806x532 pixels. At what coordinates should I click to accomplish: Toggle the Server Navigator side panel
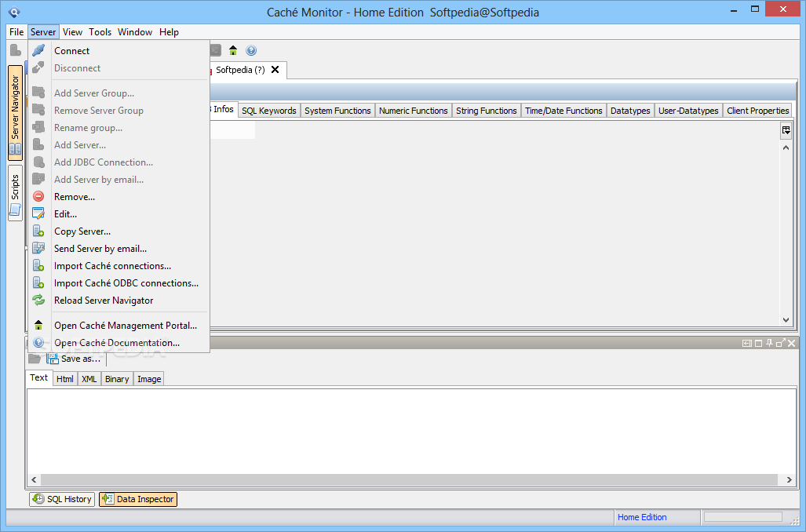pos(15,112)
